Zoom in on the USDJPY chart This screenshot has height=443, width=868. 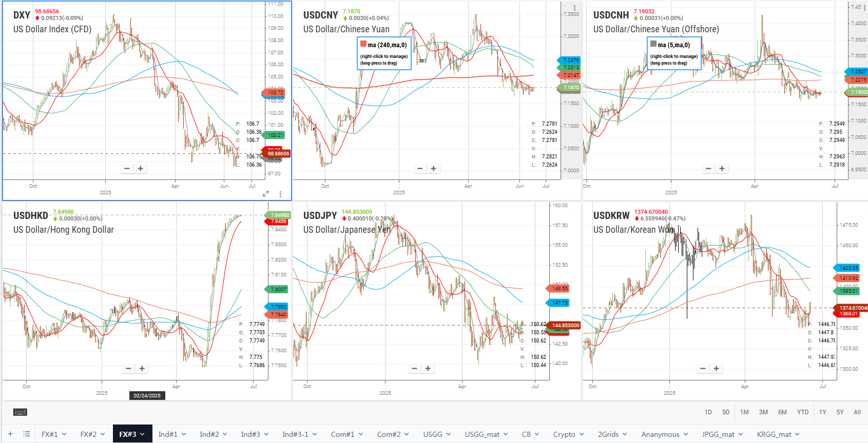(x=428, y=369)
